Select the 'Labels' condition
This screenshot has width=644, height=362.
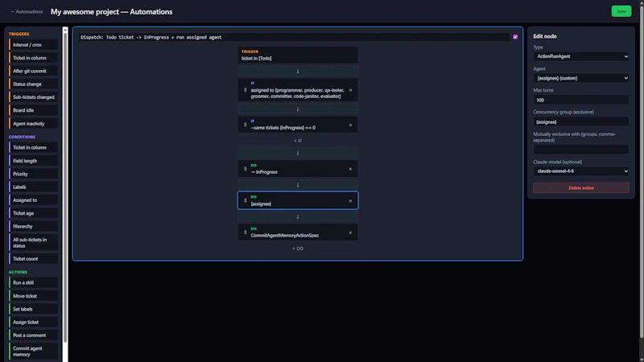(x=33, y=187)
